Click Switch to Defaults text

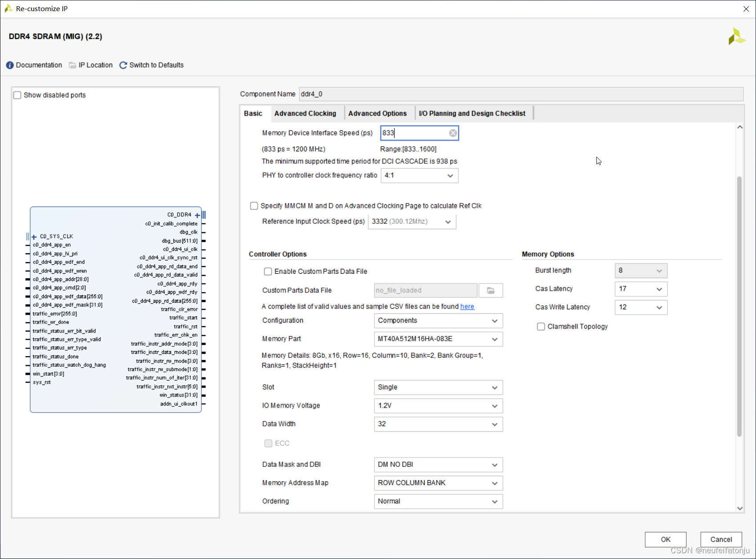click(157, 65)
